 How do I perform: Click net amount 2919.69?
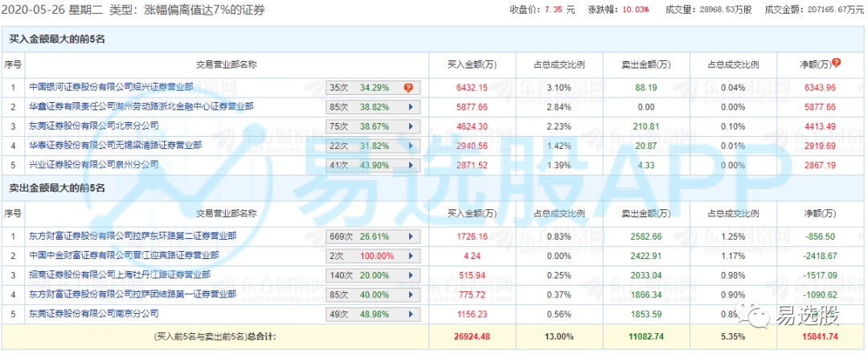[819, 146]
